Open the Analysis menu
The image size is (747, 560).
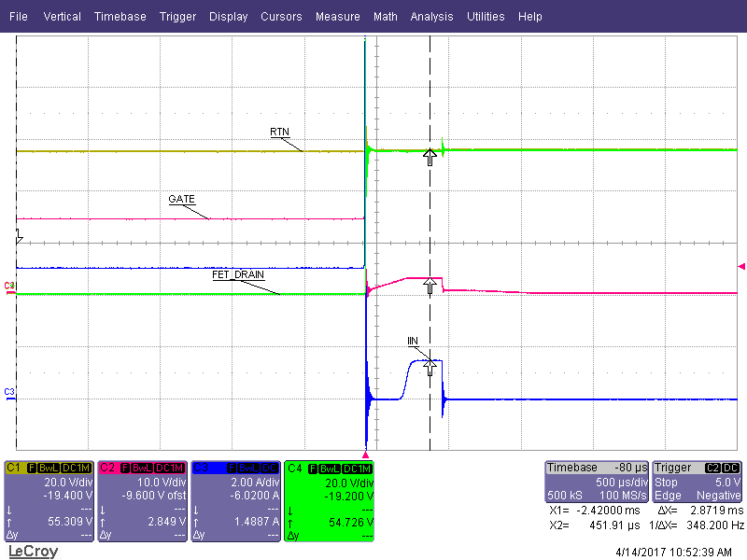click(431, 16)
